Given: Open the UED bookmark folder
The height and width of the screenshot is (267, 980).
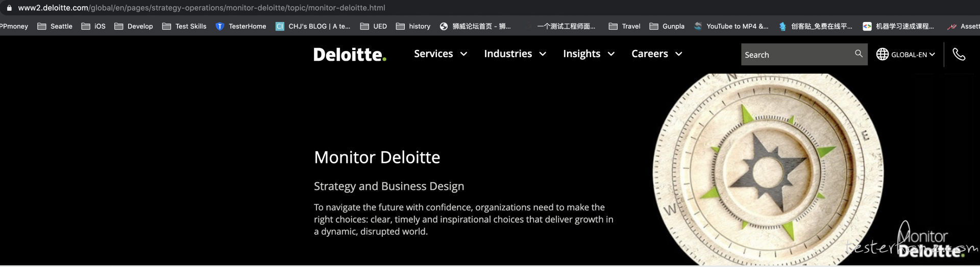Looking at the screenshot, I should [x=374, y=26].
